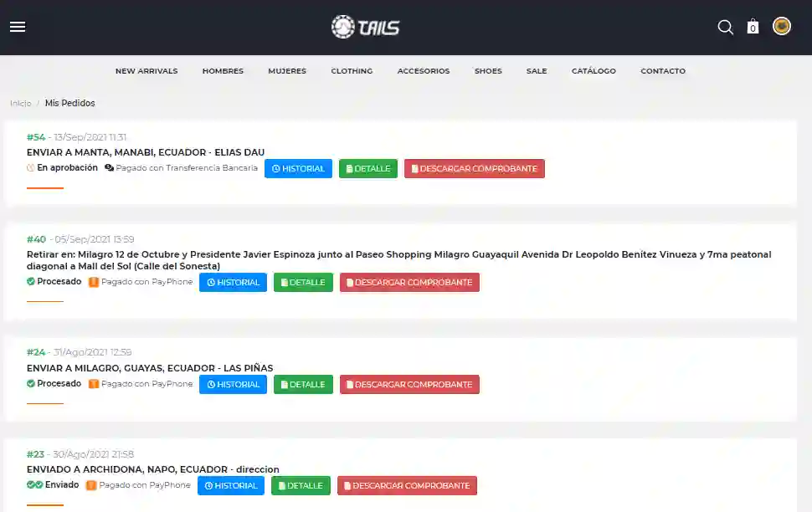The height and width of the screenshot is (512, 812).
Task: Click the PayPhone icon on order #40
Action: click(x=94, y=282)
